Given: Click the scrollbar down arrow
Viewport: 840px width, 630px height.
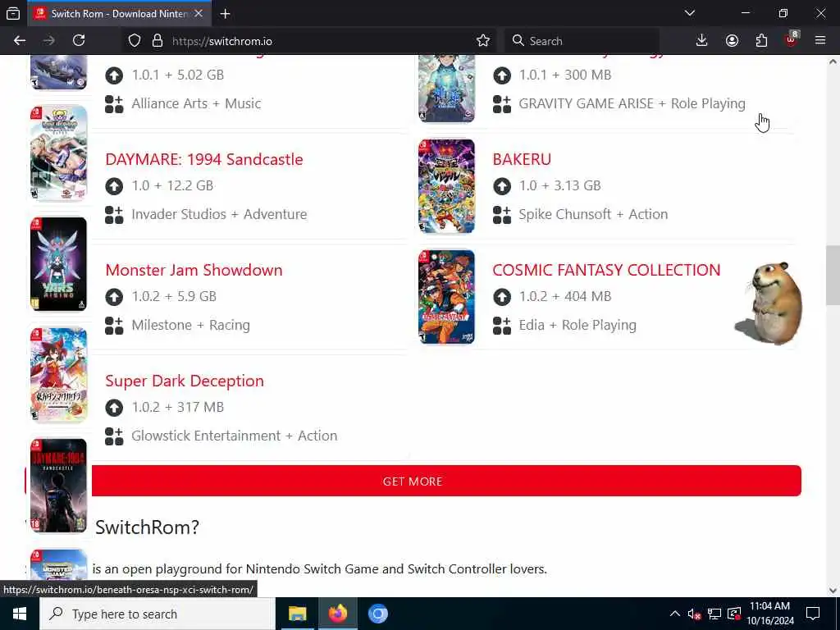Looking at the screenshot, I should click(833, 591).
